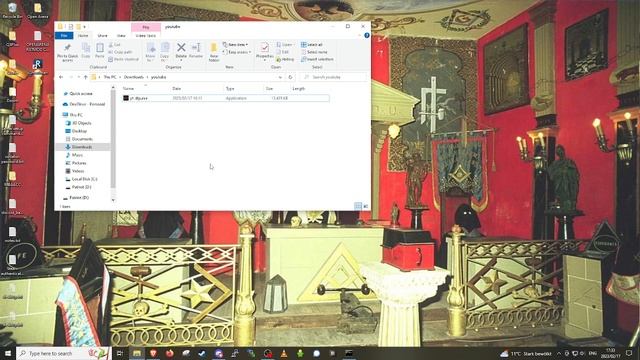Click the Delete X icon
The height and width of the screenshot is (360, 640).
(x=181, y=51)
